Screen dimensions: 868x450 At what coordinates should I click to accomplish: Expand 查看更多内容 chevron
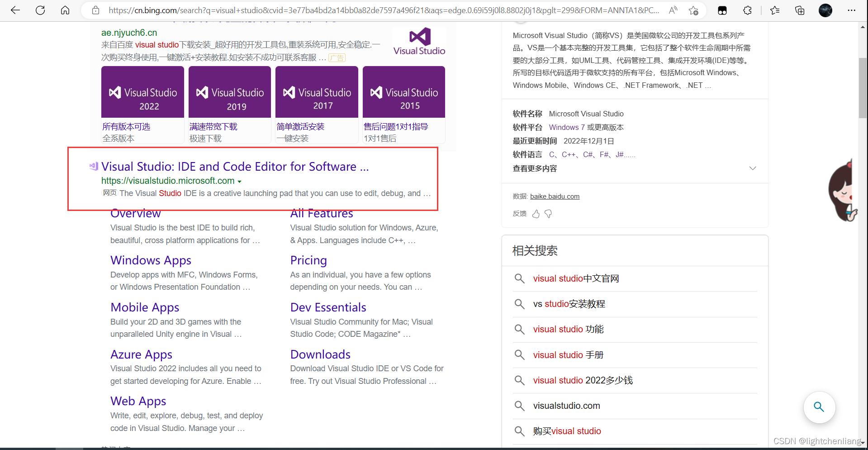[753, 168]
